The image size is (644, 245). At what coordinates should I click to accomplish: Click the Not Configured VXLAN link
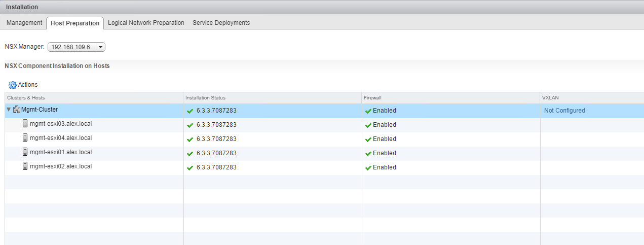564,111
